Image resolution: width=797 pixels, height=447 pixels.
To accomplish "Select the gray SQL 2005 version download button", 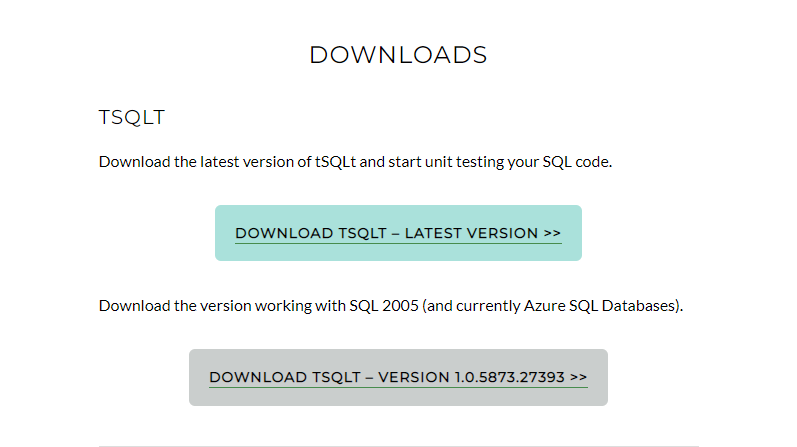I will pyautogui.click(x=398, y=377).
